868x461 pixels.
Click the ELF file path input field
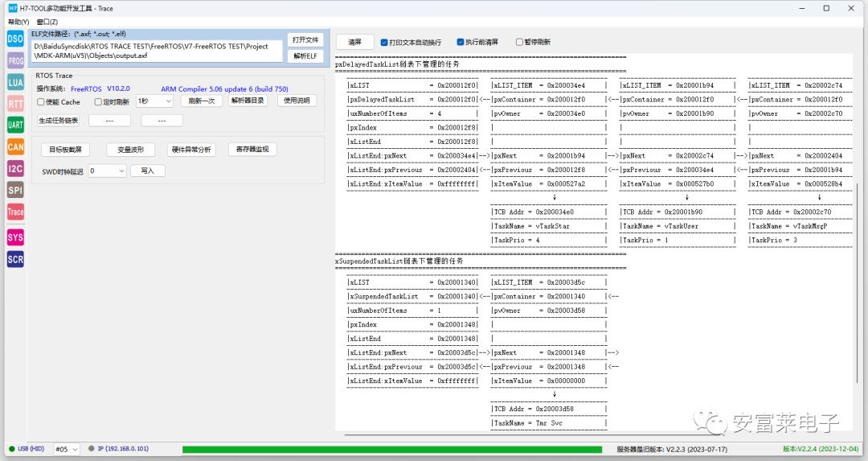pyautogui.click(x=157, y=51)
